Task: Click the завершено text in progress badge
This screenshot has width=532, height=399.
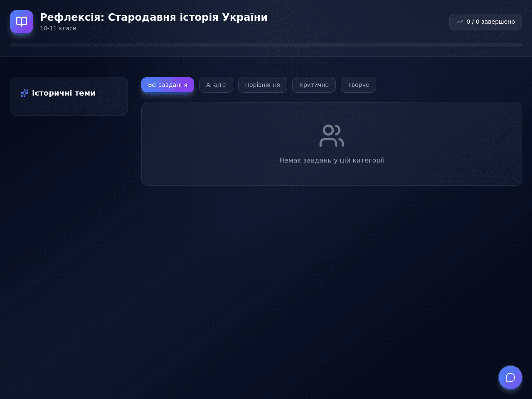Action: 498,22
